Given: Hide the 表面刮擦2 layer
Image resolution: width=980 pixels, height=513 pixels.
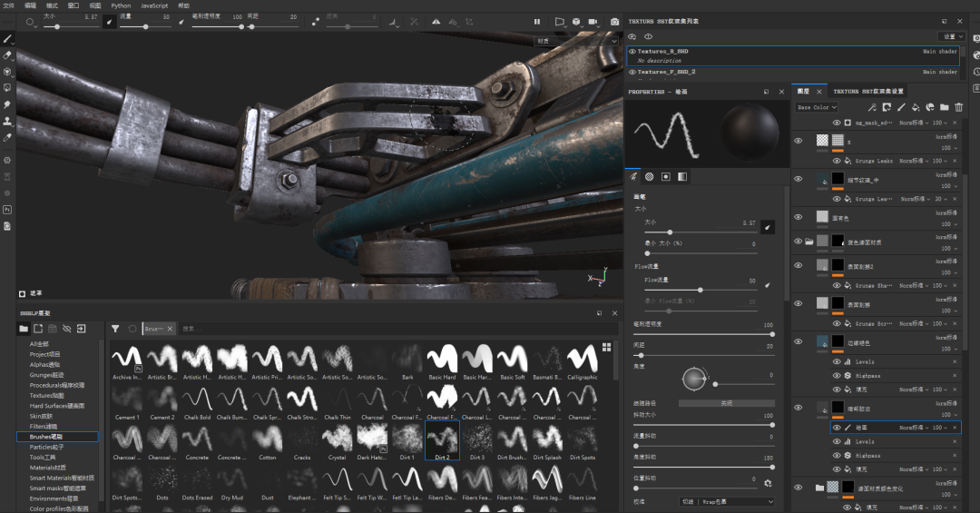Looking at the screenshot, I should 799,265.
